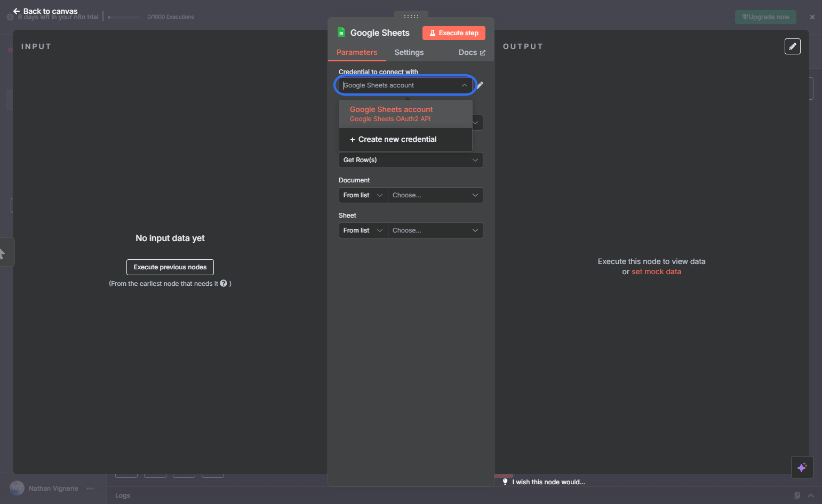This screenshot has width=822, height=504.
Task: Click the lightbulb feedback icon
Action: pyautogui.click(x=505, y=482)
